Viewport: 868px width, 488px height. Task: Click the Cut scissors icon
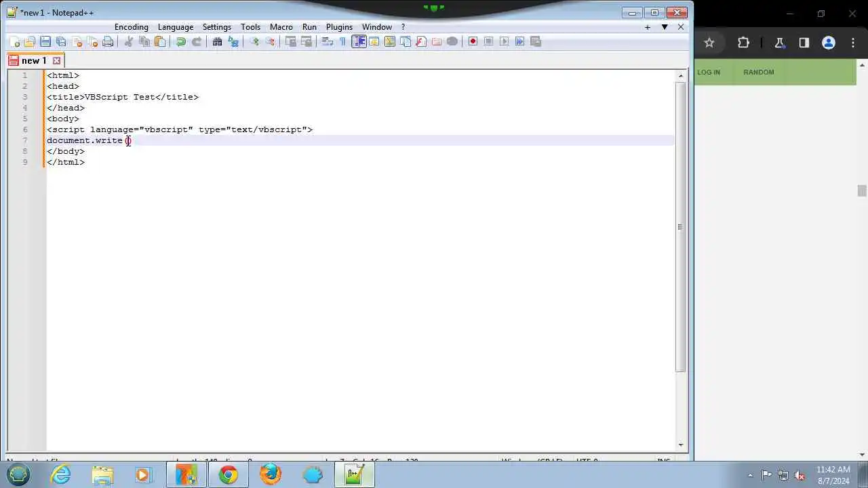[128, 41]
